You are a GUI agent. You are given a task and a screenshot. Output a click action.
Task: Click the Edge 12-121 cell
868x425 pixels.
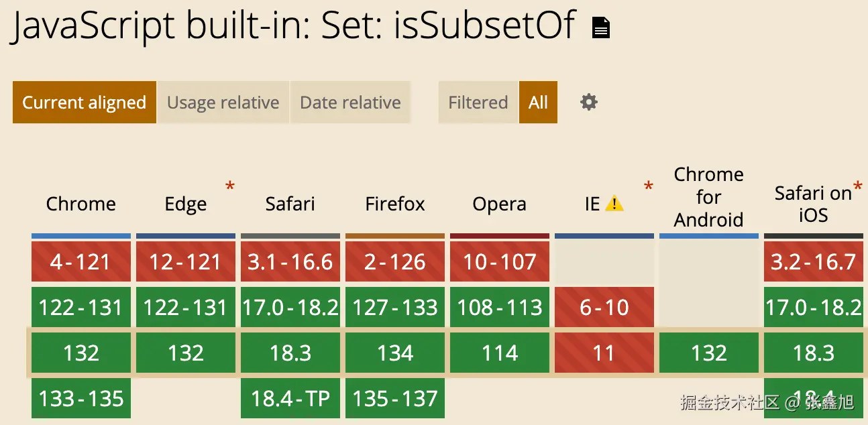(186, 261)
